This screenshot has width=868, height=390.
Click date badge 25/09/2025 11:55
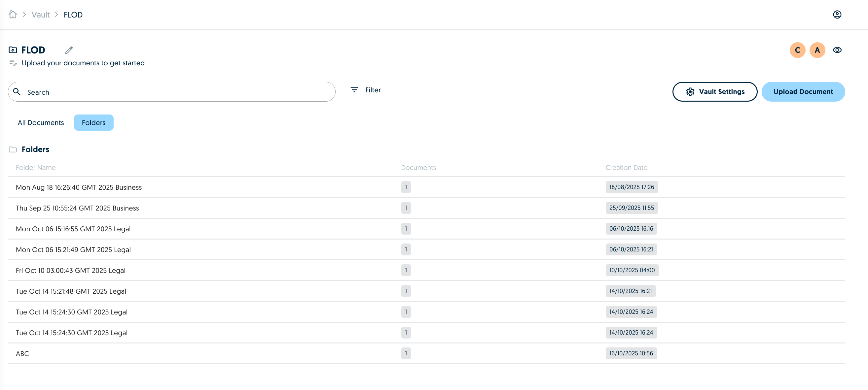tap(632, 208)
